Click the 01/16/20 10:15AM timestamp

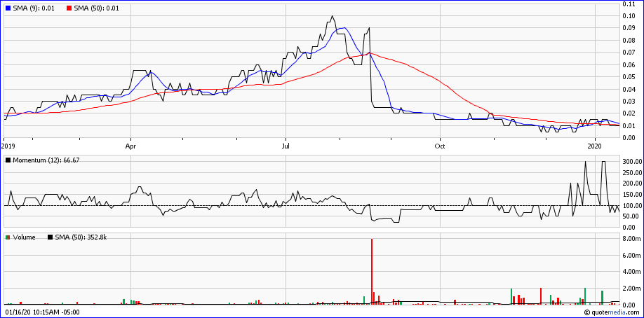[x=42, y=312]
